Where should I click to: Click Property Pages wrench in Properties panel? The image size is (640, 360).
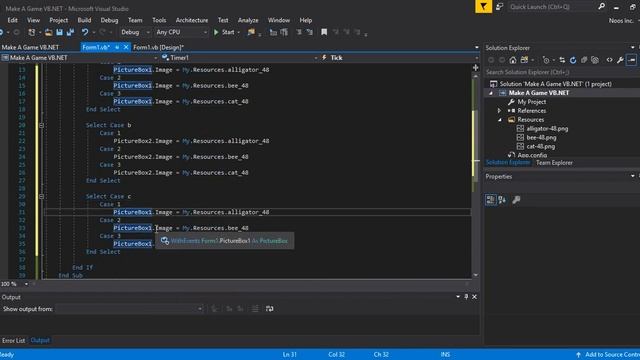click(x=516, y=200)
